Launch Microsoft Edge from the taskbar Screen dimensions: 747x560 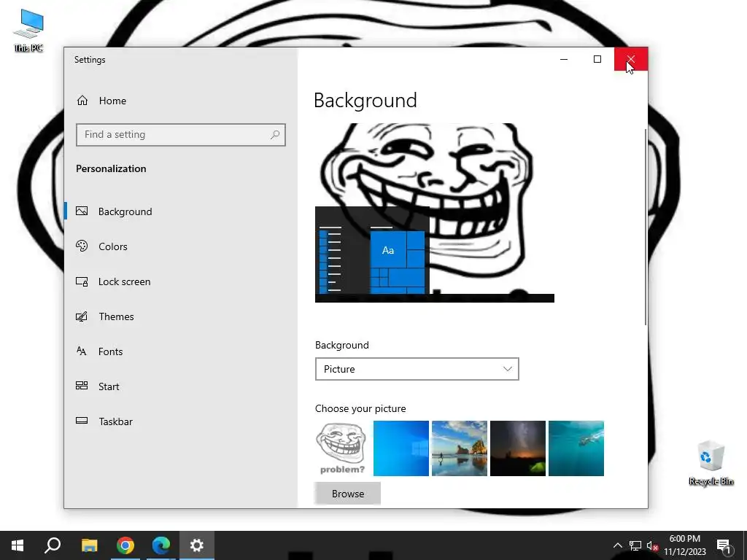point(161,545)
